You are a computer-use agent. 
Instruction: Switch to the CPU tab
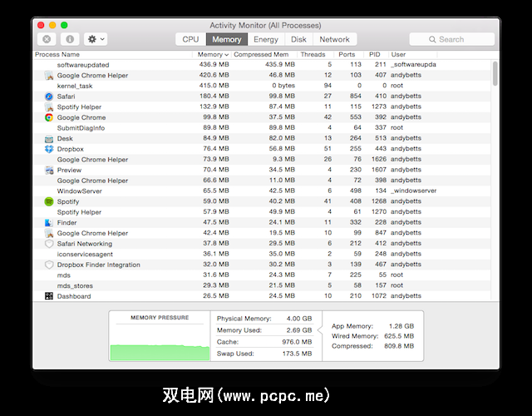click(x=190, y=39)
